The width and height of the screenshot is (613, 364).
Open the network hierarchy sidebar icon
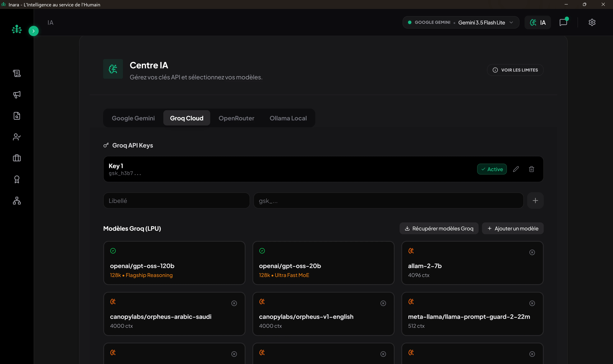pos(17,201)
